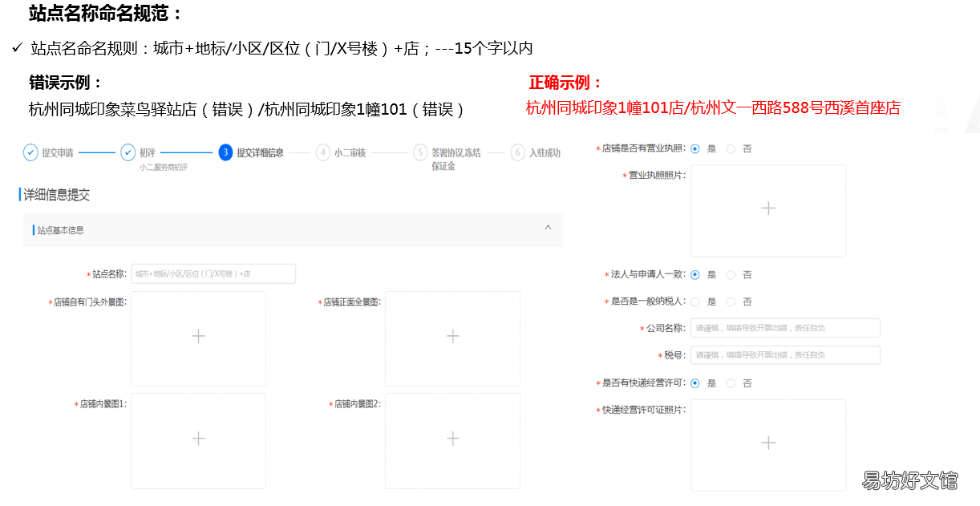Image resolution: width=980 pixels, height=506 pixels.
Task: Click the 签署协议,冻结保证金 step label
Action: coord(456,159)
